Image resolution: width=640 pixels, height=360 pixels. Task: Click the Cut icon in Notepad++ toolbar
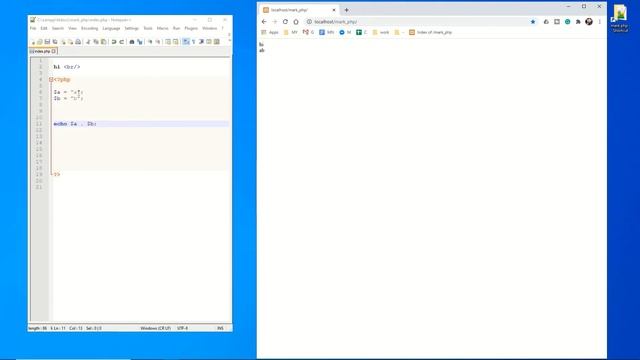click(x=88, y=42)
